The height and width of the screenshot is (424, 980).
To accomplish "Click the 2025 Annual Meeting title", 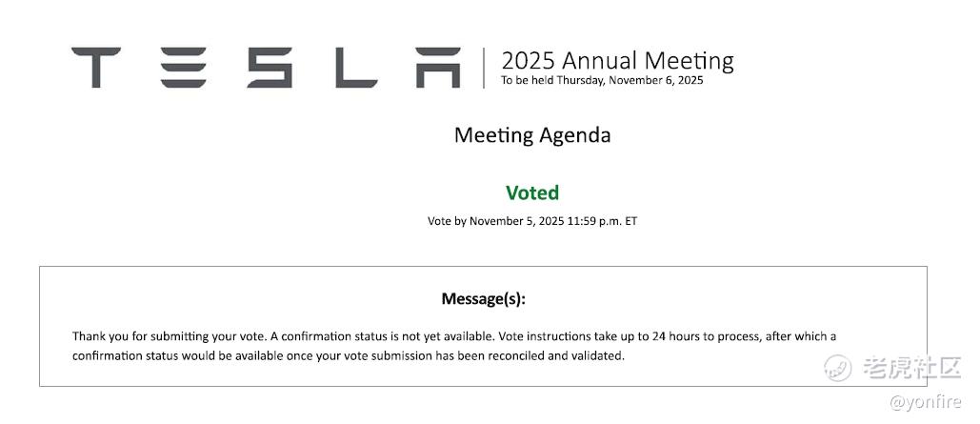I will [x=617, y=61].
